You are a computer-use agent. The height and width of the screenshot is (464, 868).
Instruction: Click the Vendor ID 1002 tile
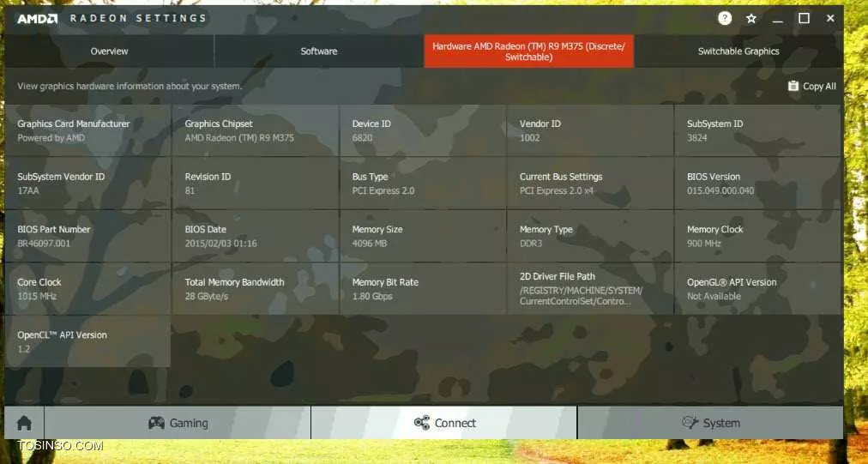click(591, 130)
